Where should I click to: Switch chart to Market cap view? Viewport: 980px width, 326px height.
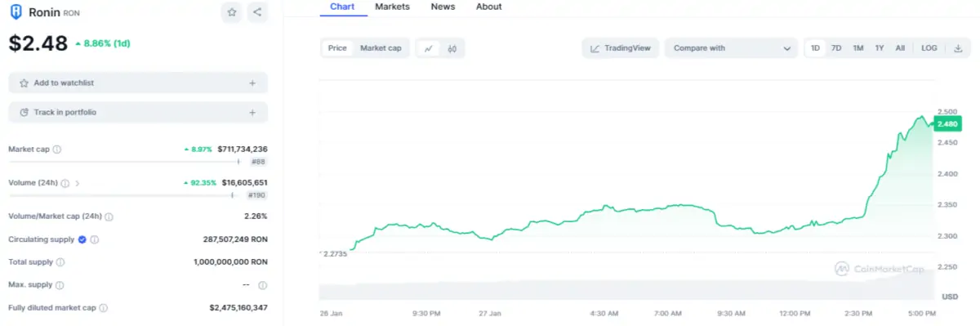(381, 48)
